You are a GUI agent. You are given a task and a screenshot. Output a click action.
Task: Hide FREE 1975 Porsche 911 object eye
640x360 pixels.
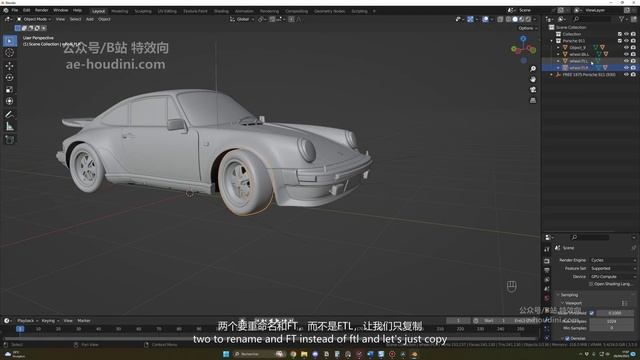coord(626,75)
